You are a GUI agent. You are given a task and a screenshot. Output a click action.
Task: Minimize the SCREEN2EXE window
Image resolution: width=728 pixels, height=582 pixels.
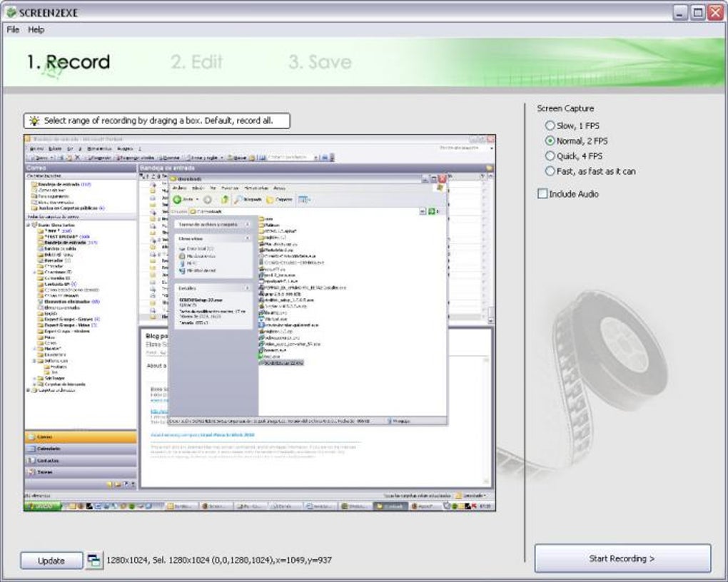point(679,13)
